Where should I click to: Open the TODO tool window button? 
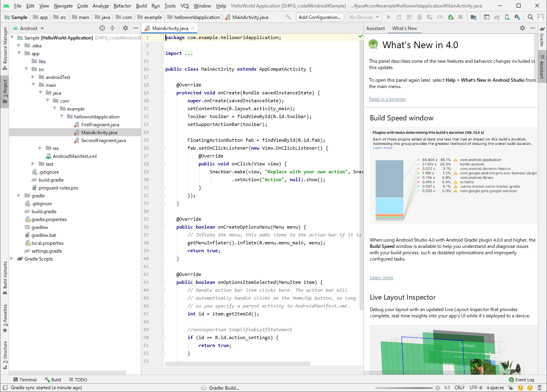tap(78, 380)
